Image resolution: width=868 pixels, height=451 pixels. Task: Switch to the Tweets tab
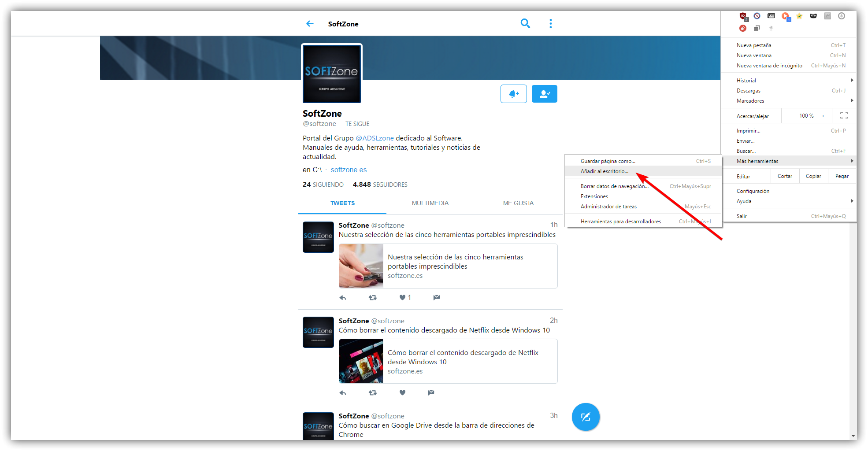click(342, 203)
